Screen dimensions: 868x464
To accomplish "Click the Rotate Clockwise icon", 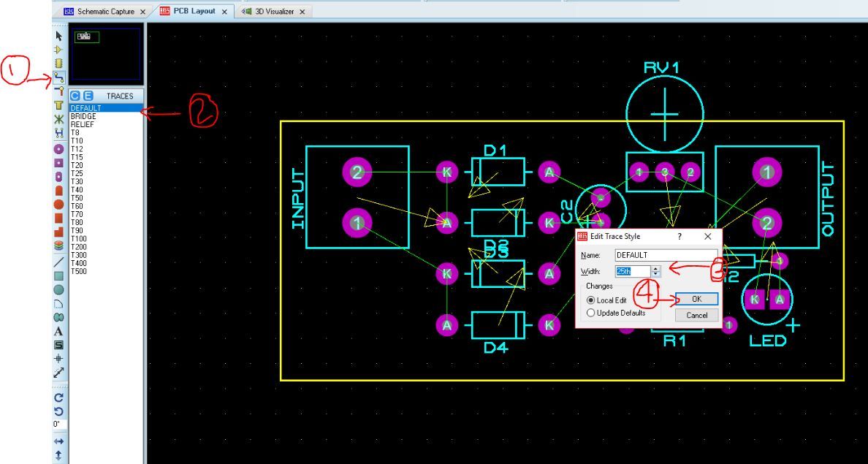I will pyautogui.click(x=58, y=398).
